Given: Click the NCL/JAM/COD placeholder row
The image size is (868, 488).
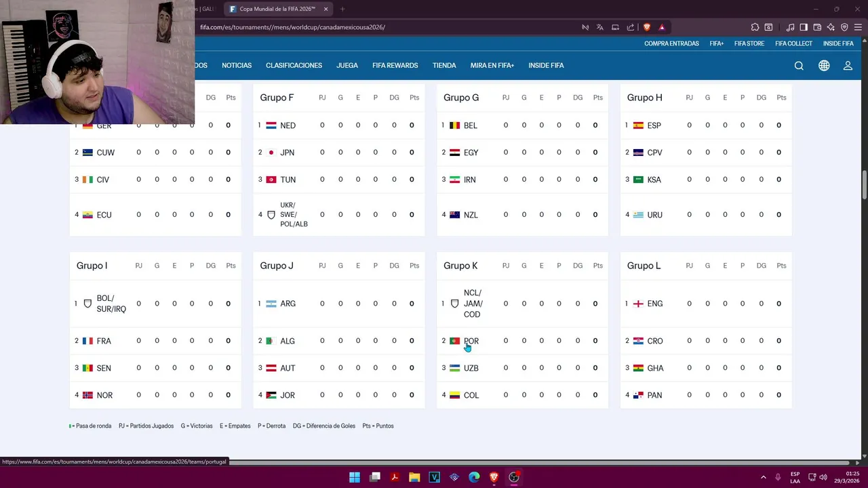Looking at the screenshot, I should tap(522, 304).
